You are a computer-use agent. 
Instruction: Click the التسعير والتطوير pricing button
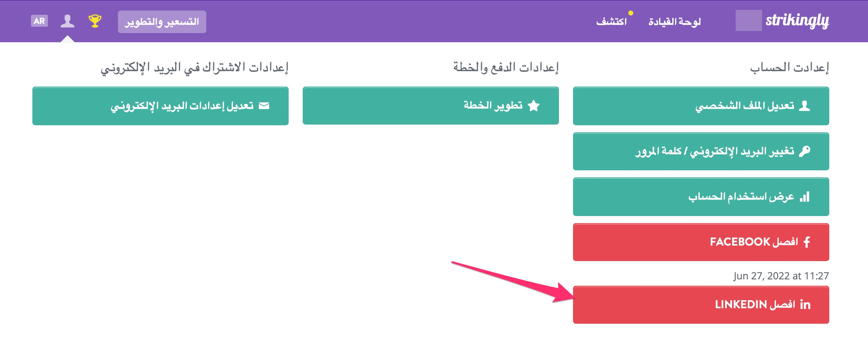[x=162, y=22]
